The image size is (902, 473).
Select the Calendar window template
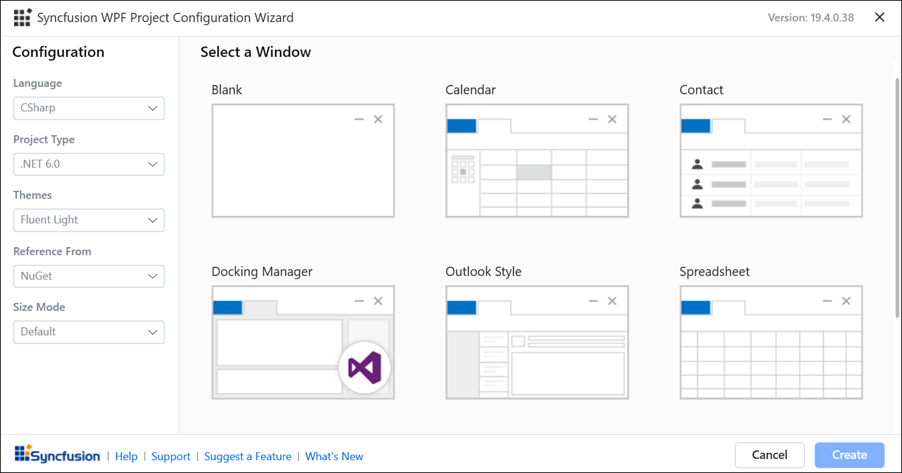(537, 160)
